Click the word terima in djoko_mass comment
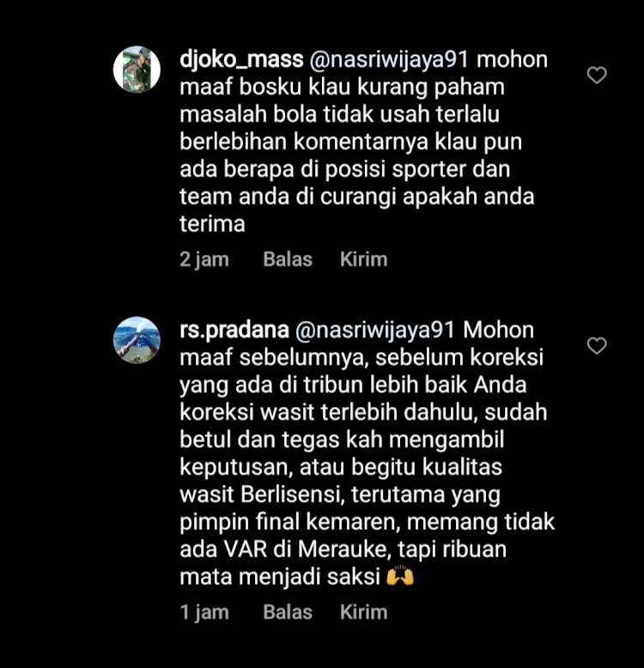 pos(212,224)
